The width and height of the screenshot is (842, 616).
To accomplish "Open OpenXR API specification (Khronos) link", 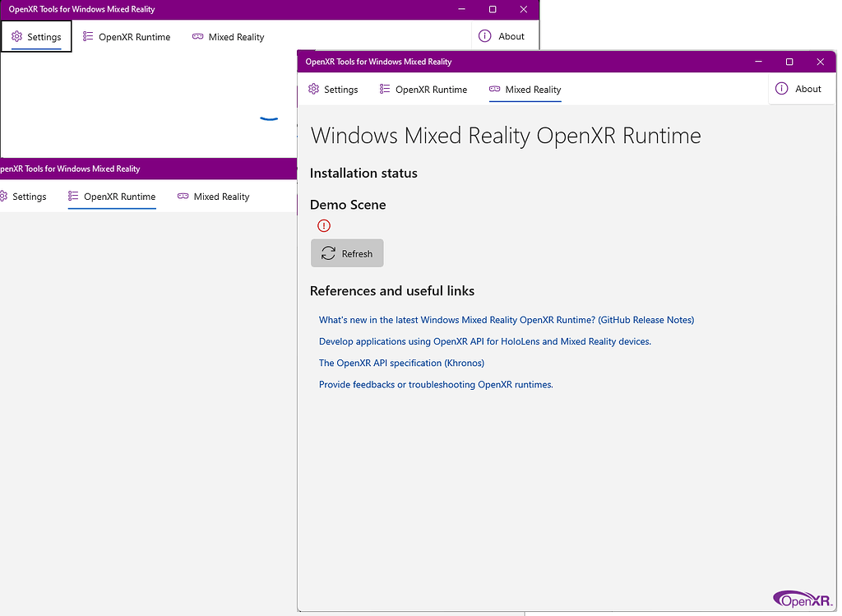I will coord(401,363).
